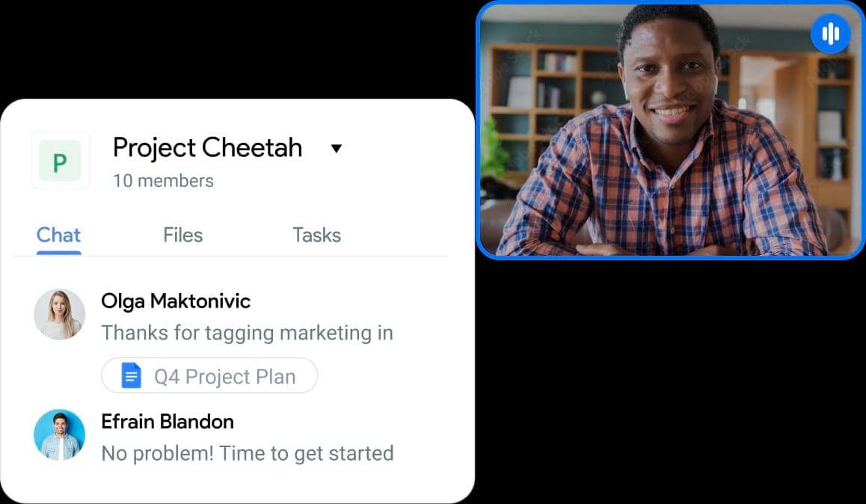The image size is (866, 504).
Task: Open Olga Maktonivic's profile photo
Action: coord(60,314)
